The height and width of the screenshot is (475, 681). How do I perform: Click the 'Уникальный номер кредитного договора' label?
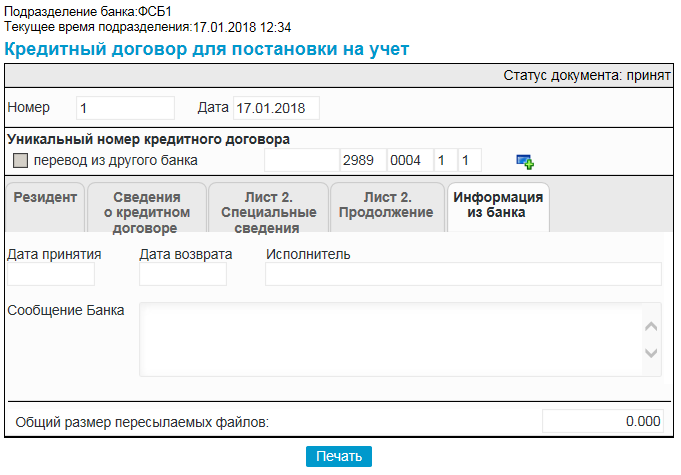click(x=149, y=139)
